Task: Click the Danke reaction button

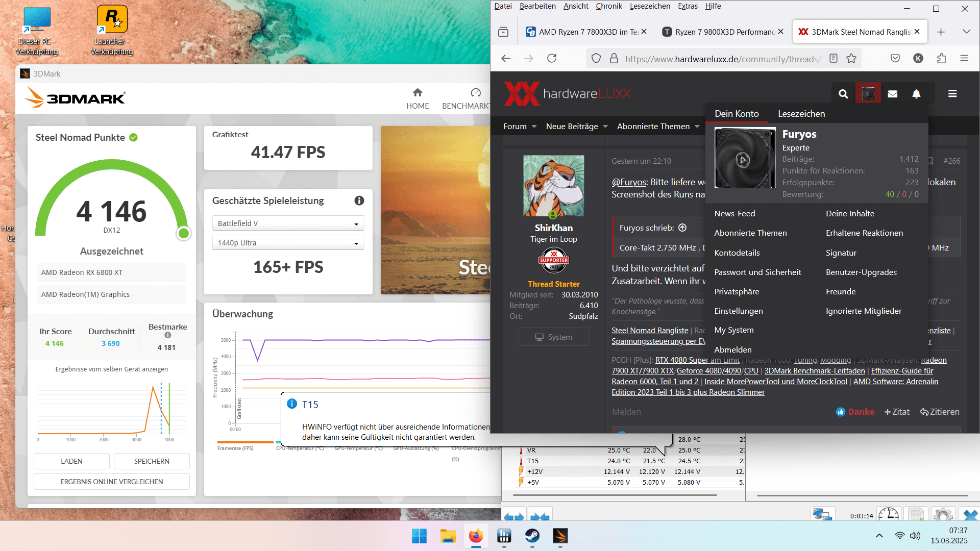Action: pyautogui.click(x=855, y=412)
